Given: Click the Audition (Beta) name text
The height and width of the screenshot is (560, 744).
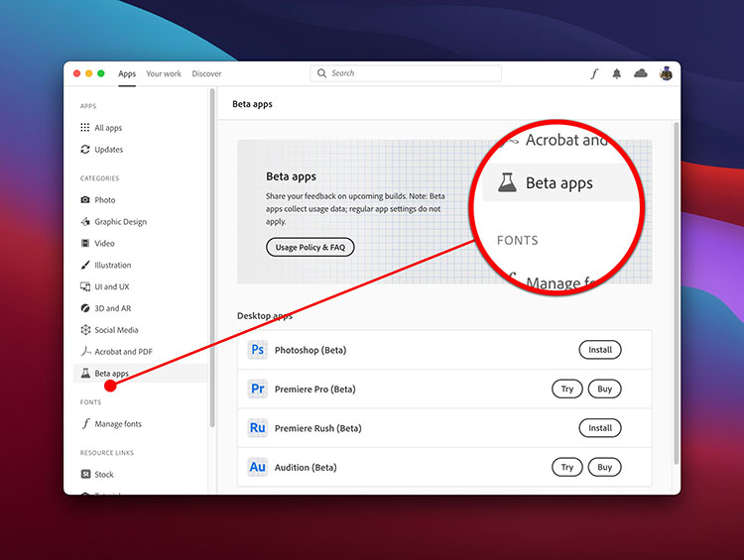Looking at the screenshot, I should (x=306, y=468).
